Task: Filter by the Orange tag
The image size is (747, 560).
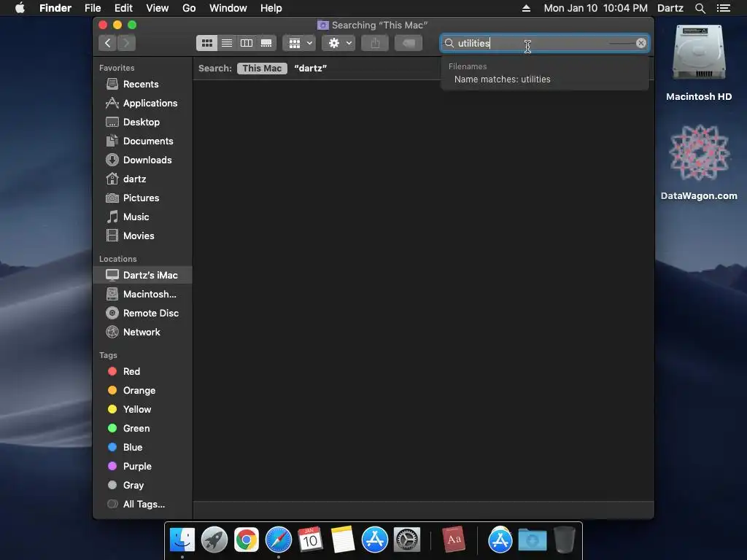Action: [142, 391]
